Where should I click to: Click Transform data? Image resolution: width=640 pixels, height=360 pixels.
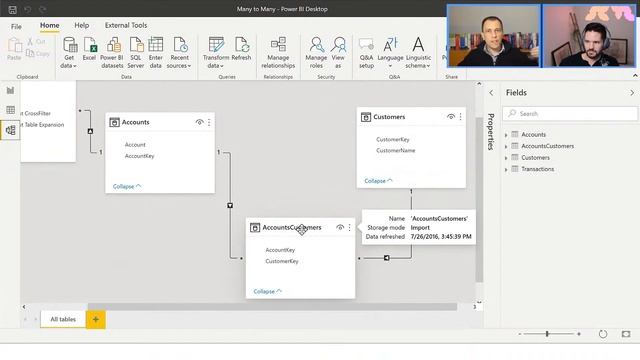coord(216,52)
